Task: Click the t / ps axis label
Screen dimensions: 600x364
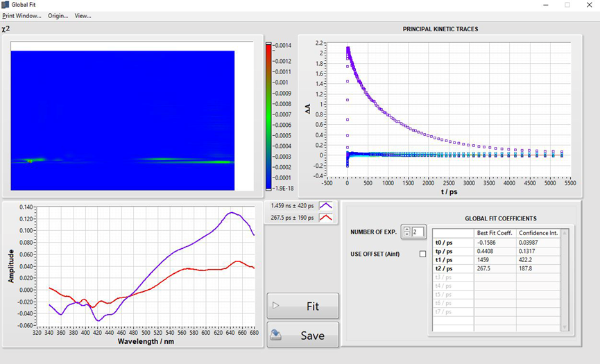Action: [x=449, y=192]
